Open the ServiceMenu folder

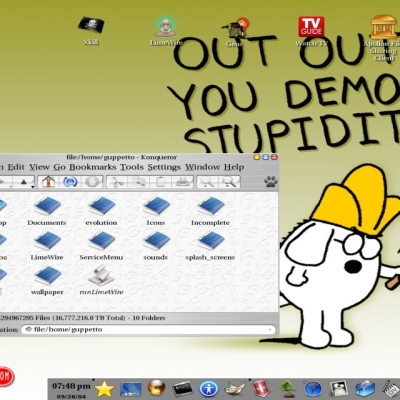(101, 246)
